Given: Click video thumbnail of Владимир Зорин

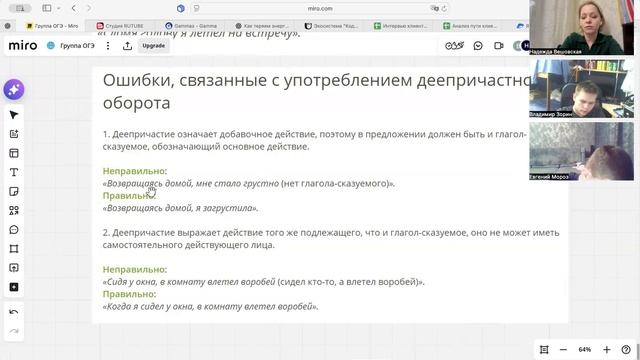Looking at the screenshot, I should pos(581,88).
